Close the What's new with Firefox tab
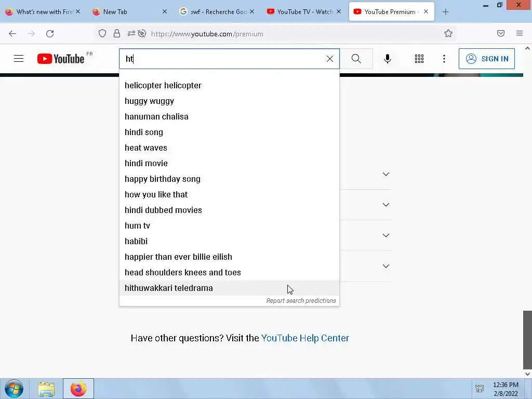This screenshot has height=399, width=532. pos(78,11)
